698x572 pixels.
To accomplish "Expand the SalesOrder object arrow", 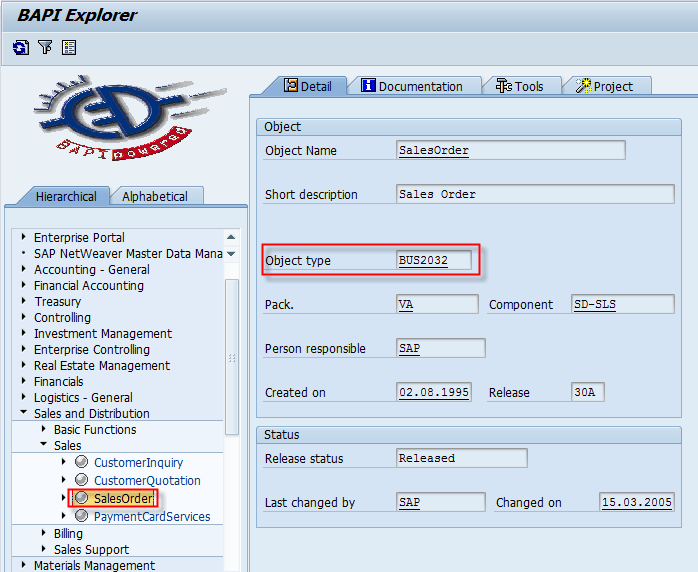I will (x=64, y=498).
